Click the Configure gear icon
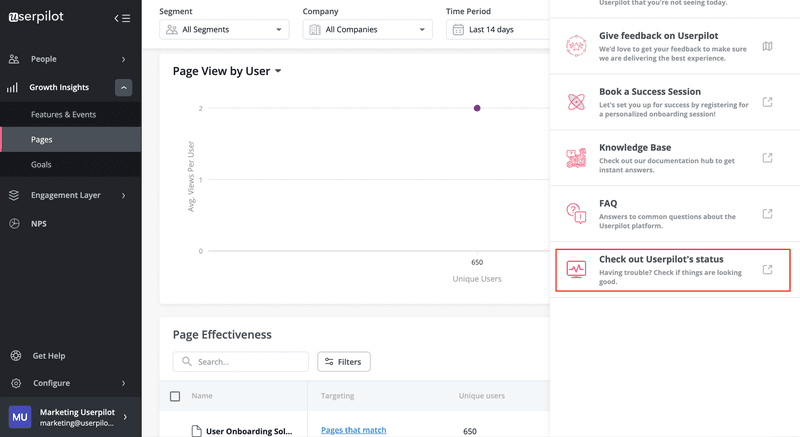Image resolution: width=800 pixels, height=437 pixels. 16,383
